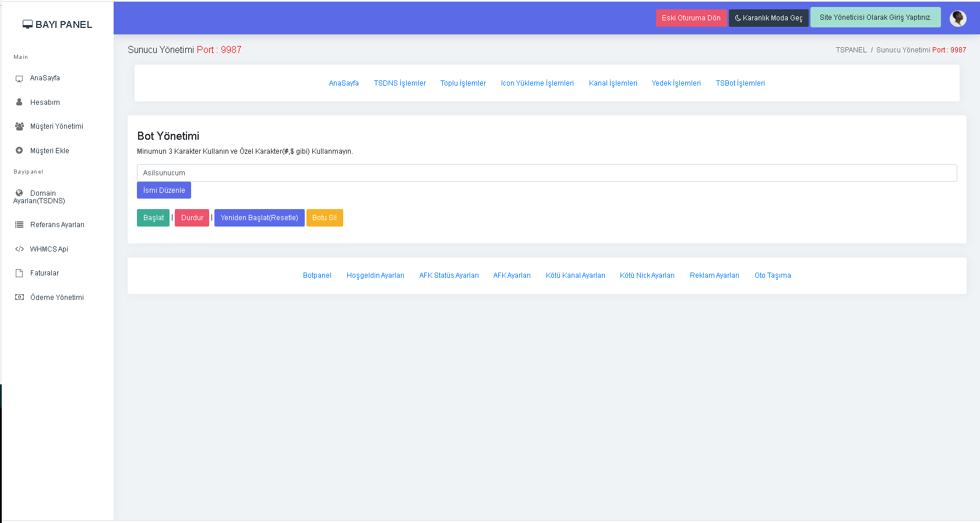Focus the bot name field containing Asilsunucum
The width and height of the screenshot is (980, 523).
click(x=547, y=173)
